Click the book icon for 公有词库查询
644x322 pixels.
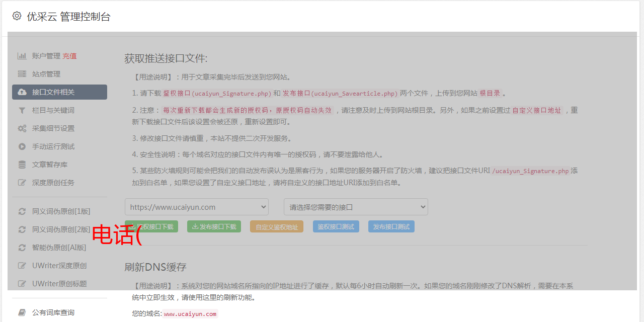22,312
